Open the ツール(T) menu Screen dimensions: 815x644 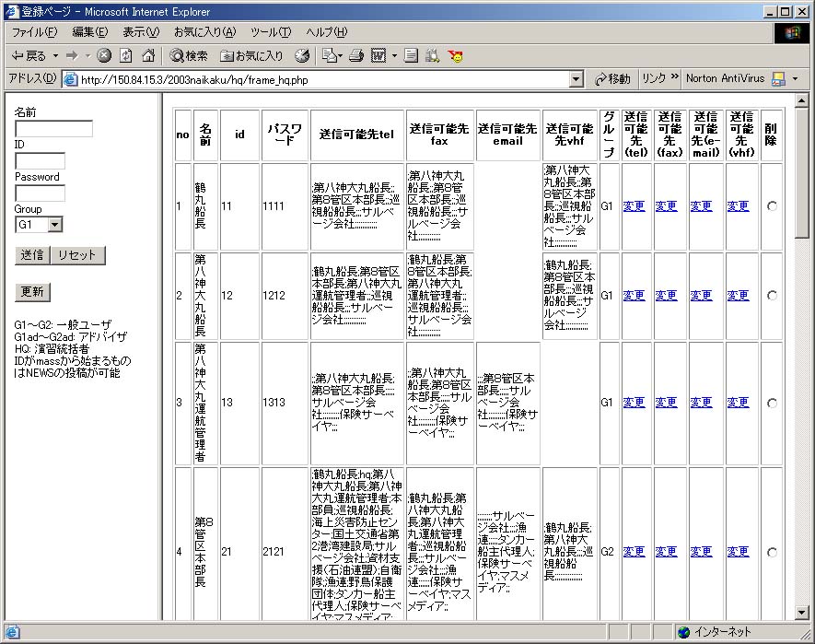click(x=271, y=32)
